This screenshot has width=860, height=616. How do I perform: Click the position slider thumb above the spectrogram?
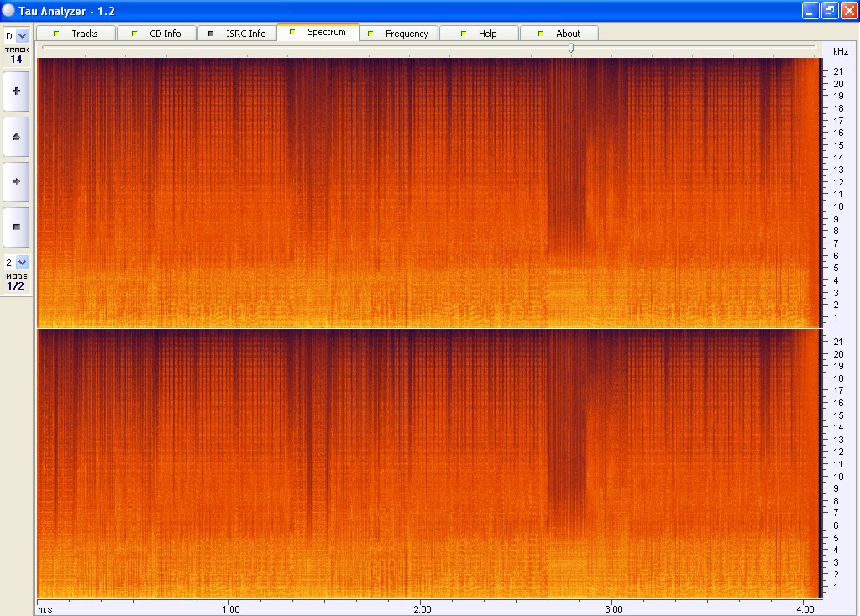tap(571, 50)
